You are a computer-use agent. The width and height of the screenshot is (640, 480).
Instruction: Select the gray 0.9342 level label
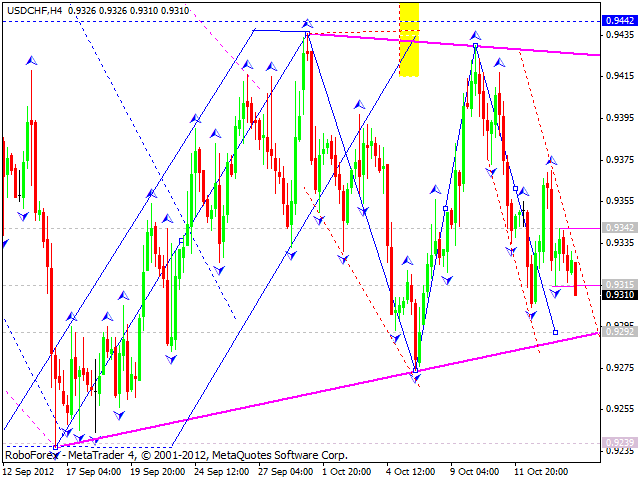[x=620, y=228]
